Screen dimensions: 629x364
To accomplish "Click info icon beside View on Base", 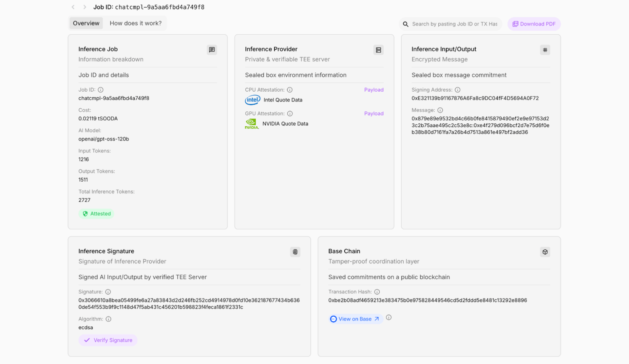I will (389, 317).
